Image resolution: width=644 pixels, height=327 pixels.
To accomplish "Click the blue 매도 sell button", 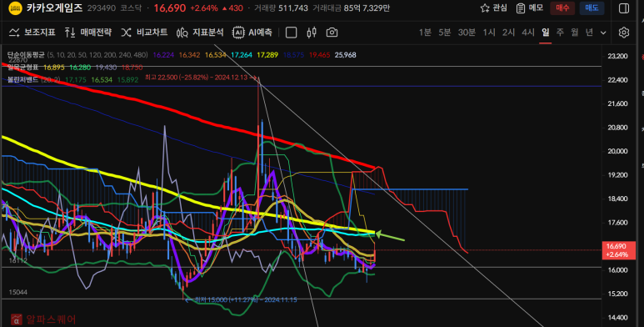I will [592, 8].
